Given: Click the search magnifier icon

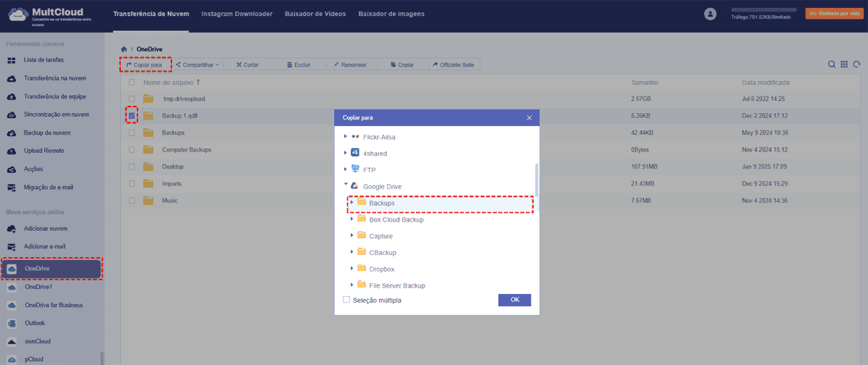Looking at the screenshot, I should (833, 64).
